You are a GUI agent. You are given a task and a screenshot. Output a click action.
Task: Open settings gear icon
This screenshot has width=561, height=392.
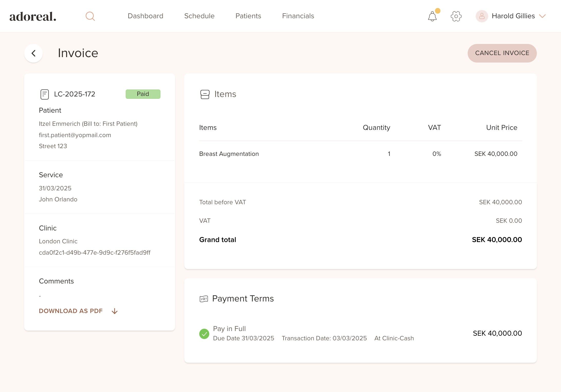pos(456,16)
